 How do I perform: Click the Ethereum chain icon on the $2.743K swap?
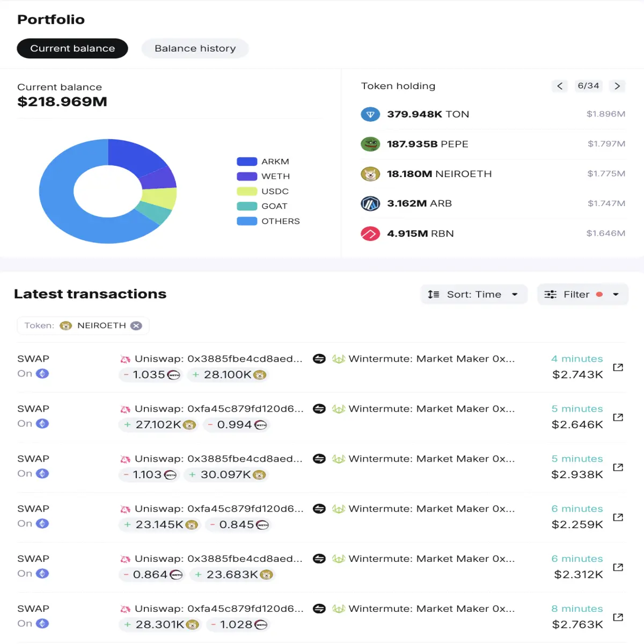[42, 374]
